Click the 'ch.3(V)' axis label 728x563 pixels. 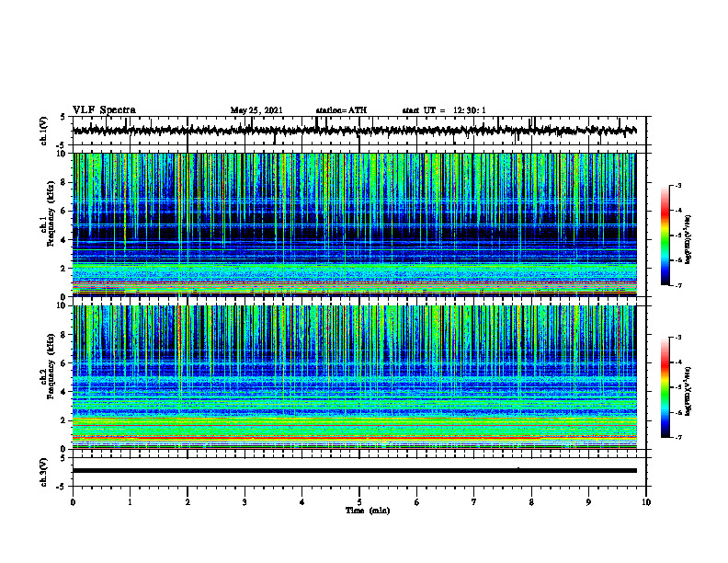[44, 472]
